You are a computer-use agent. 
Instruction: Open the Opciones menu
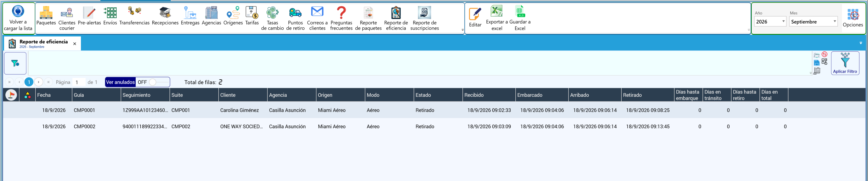[853, 18]
